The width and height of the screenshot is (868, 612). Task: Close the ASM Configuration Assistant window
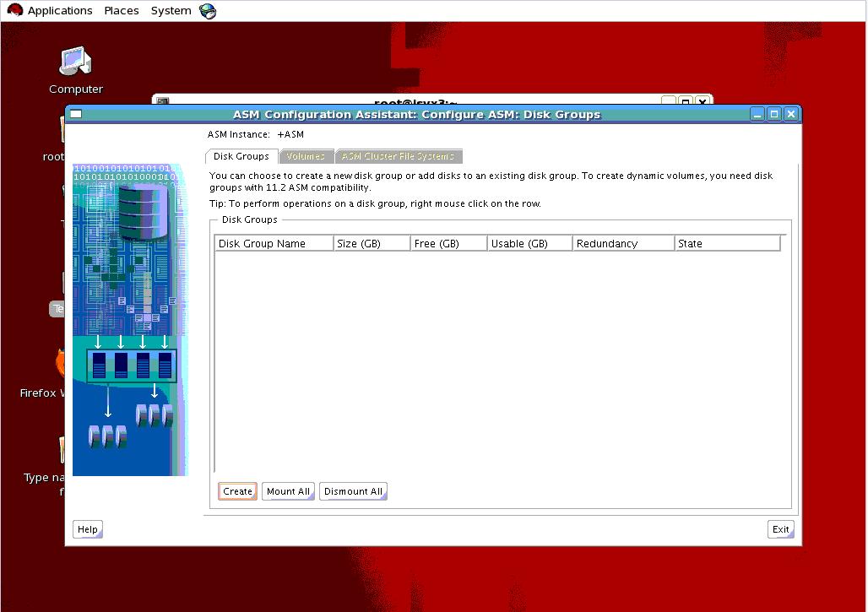[x=791, y=114]
